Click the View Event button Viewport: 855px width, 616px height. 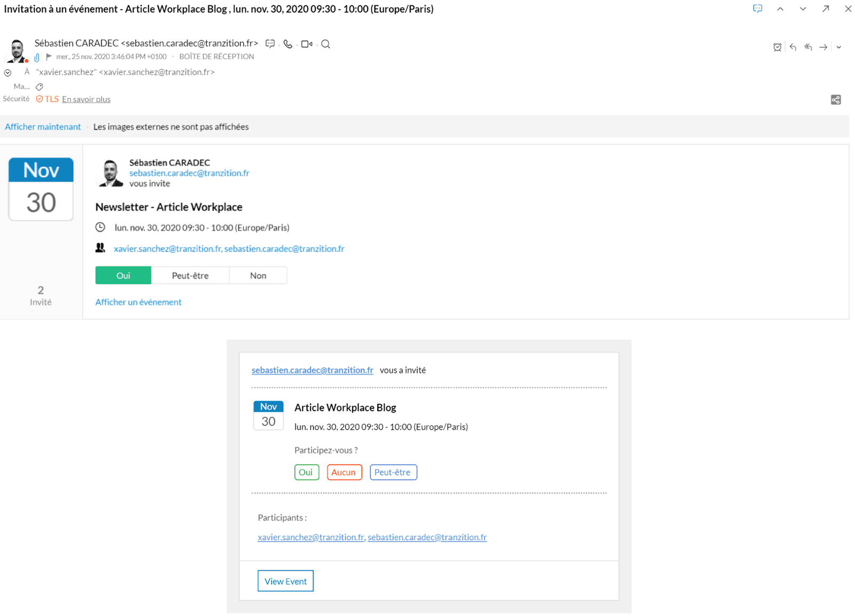pos(285,581)
